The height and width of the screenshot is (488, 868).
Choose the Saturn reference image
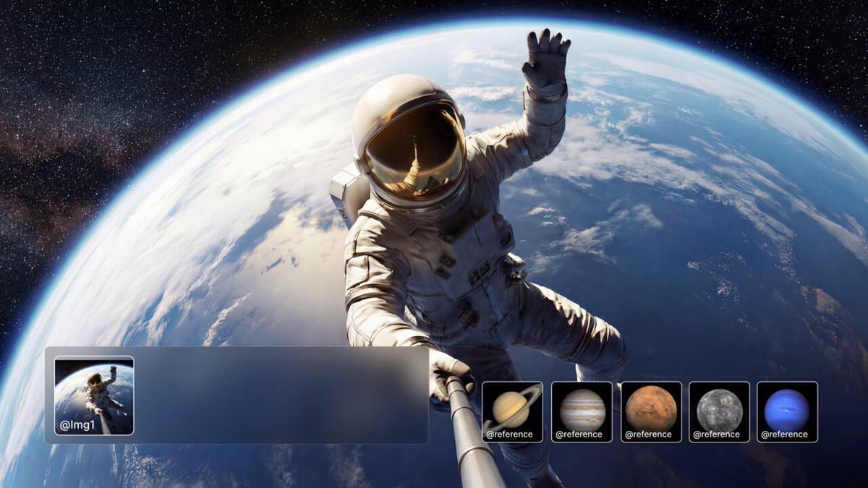coord(512,406)
